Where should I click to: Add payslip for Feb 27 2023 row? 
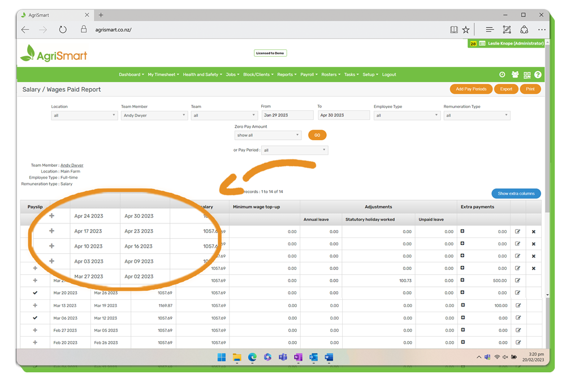click(35, 330)
